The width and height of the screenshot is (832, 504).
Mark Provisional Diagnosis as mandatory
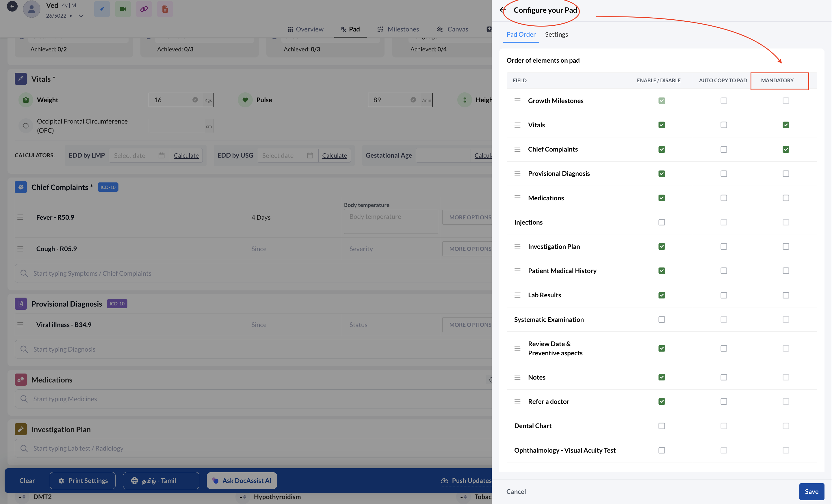[x=785, y=174]
